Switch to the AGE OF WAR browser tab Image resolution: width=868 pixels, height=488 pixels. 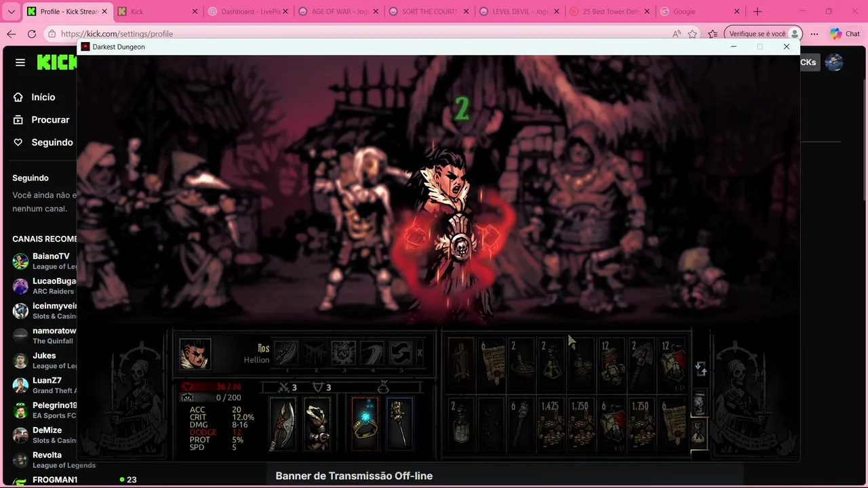pyautogui.click(x=338, y=12)
